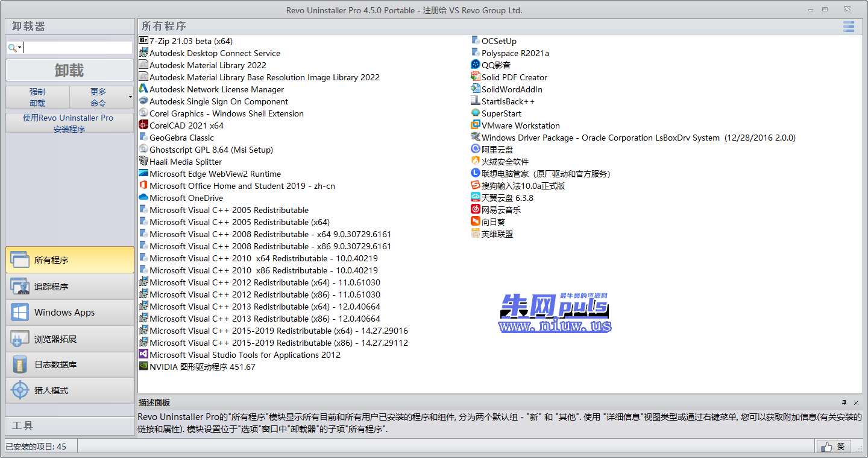Screen dimensions: 868x458
Task: Click the 火绒安全软件 icon
Action: pyautogui.click(x=476, y=161)
